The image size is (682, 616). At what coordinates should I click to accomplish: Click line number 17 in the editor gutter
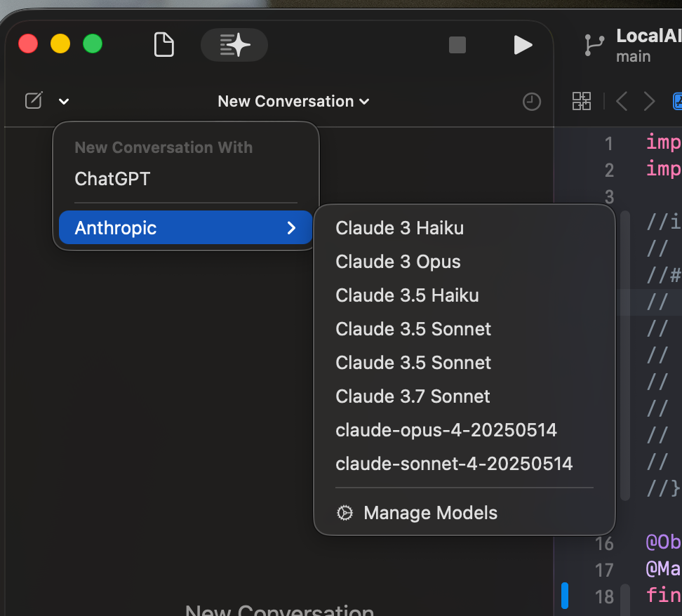(x=604, y=570)
